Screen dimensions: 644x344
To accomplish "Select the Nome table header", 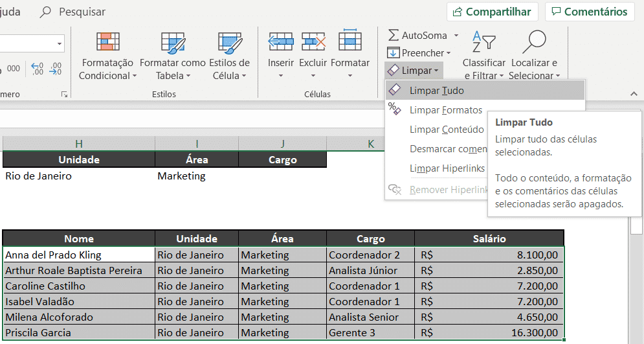I will click(79, 239).
